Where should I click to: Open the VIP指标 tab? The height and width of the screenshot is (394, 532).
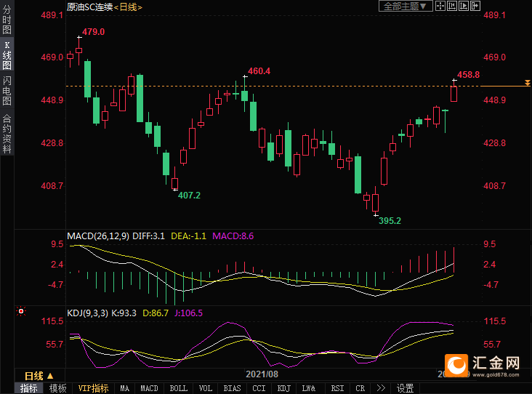(93, 388)
